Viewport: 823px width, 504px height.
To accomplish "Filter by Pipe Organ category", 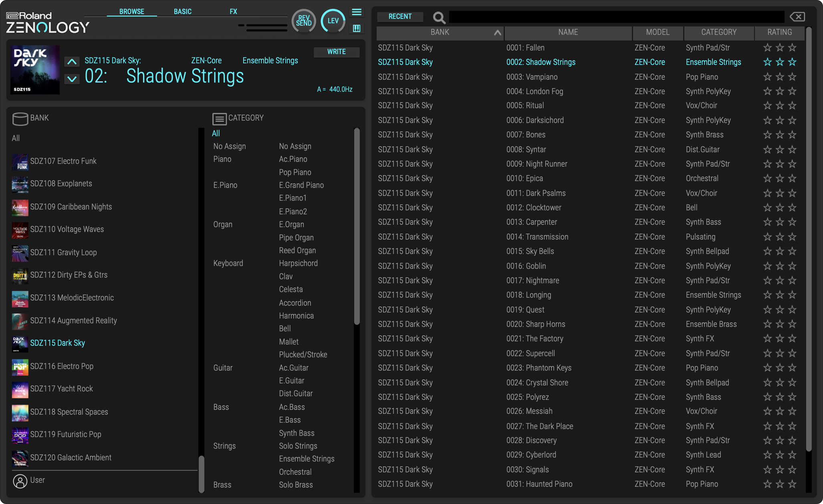I will 296,238.
